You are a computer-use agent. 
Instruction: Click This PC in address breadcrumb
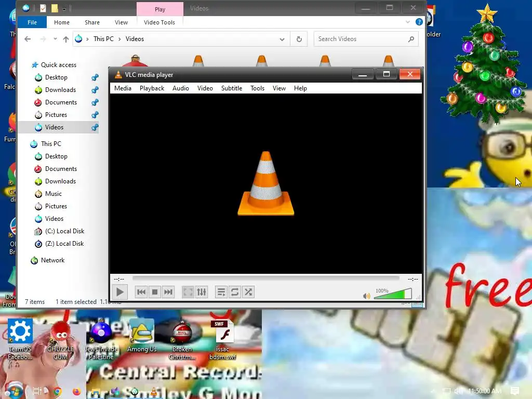pyautogui.click(x=103, y=39)
